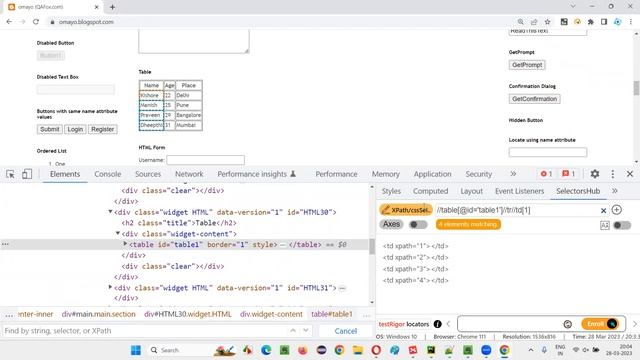Image resolution: width=640 pixels, height=360 pixels.
Task: Open the Memory tab
Action: (385, 174)
